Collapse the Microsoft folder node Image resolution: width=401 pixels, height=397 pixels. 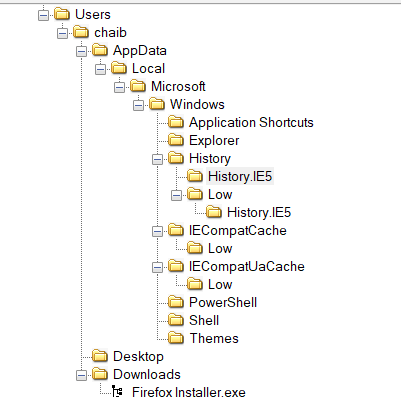[x=119, y=87]
